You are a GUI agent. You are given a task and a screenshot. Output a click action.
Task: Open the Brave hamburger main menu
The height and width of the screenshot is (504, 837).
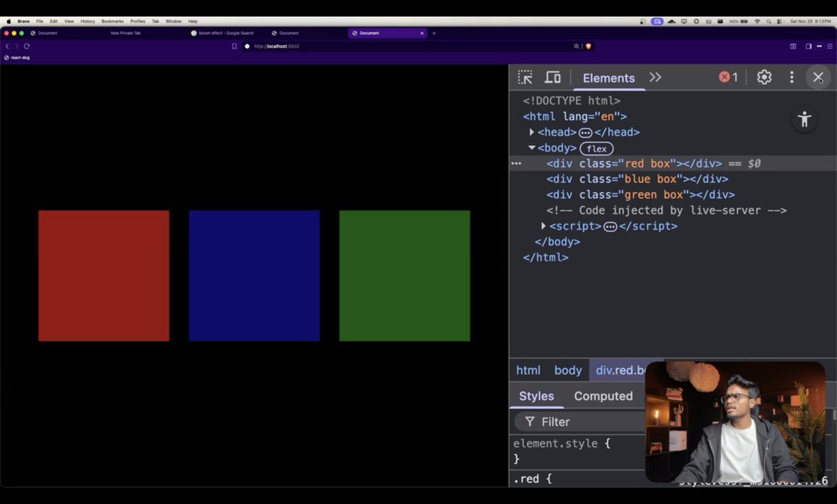pos(829,47)
